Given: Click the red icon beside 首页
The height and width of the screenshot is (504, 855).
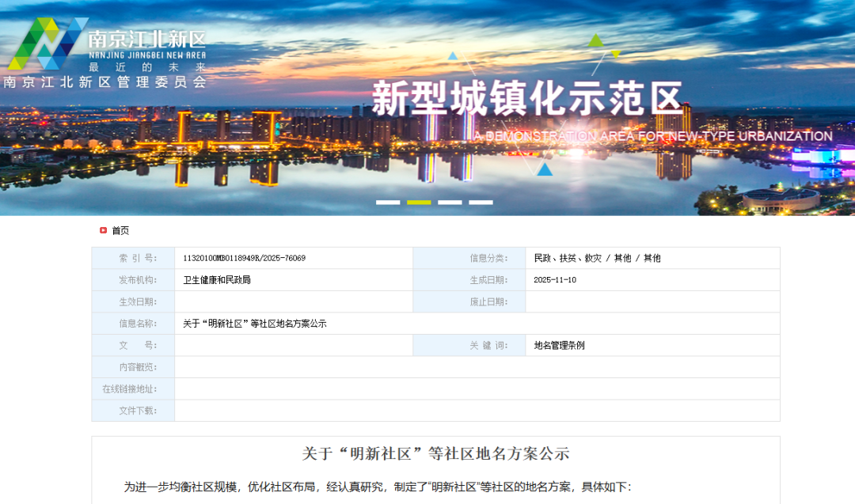Looking at the screenshot, I should pos(103,230).
